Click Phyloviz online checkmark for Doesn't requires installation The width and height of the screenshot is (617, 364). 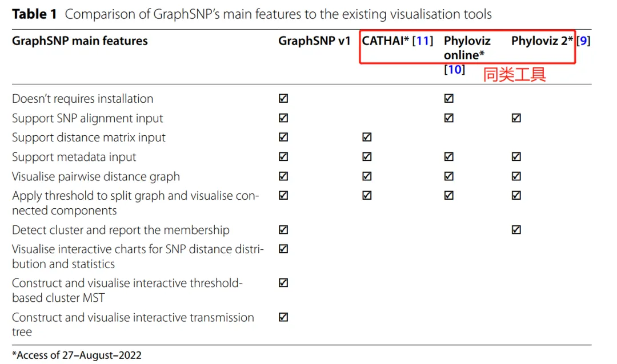[x=449, y=98]
